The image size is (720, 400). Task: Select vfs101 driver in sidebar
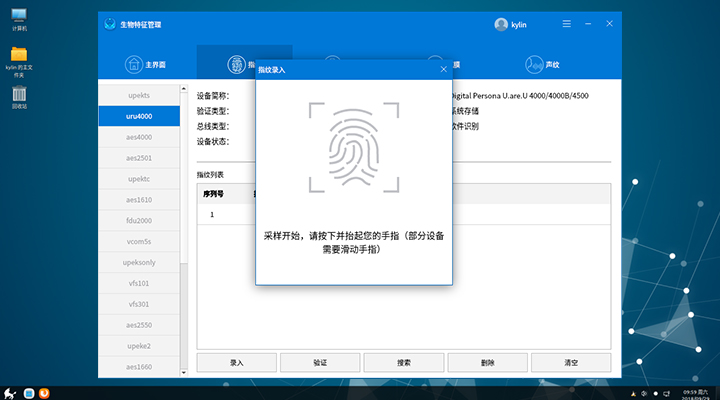[139, 283]
